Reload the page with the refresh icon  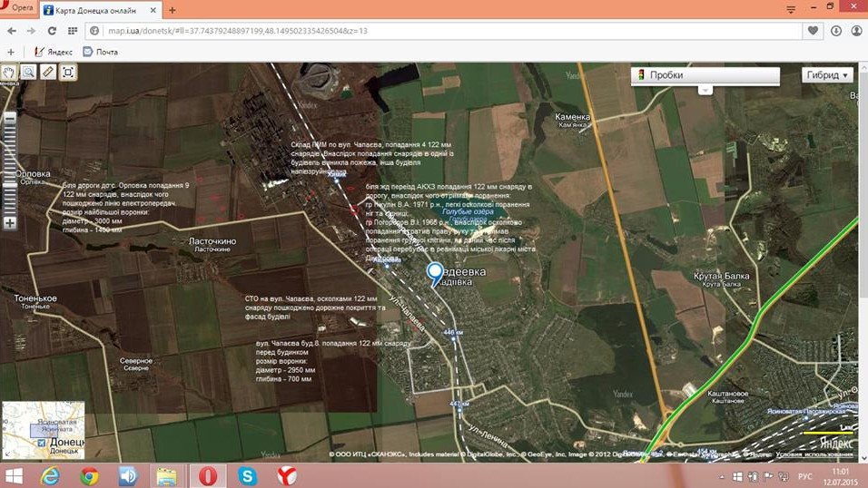52,31
